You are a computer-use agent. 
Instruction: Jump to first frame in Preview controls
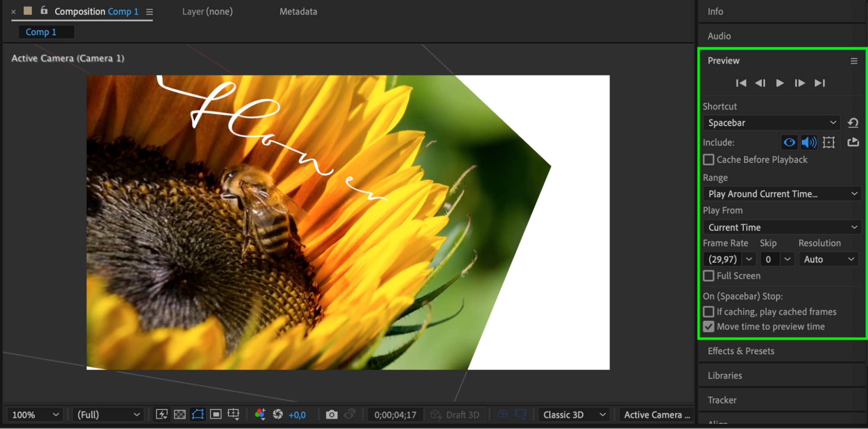tap(741, 83)
